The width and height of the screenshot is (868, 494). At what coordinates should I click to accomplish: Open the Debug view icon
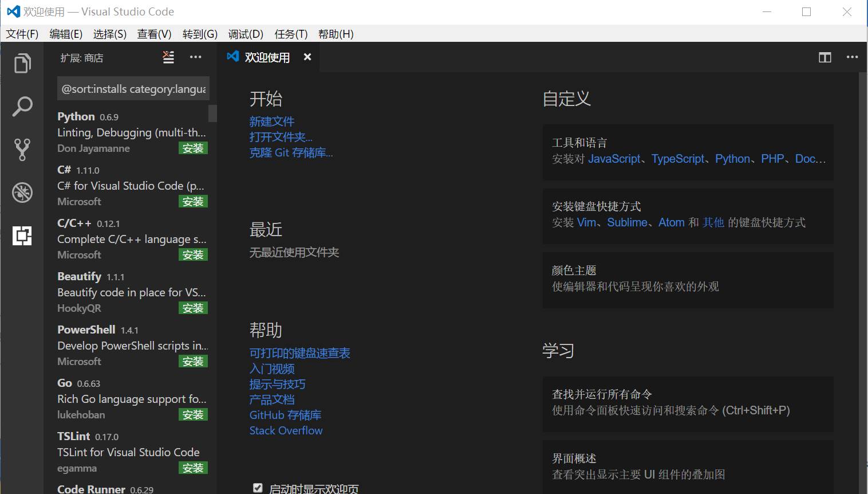22,193
